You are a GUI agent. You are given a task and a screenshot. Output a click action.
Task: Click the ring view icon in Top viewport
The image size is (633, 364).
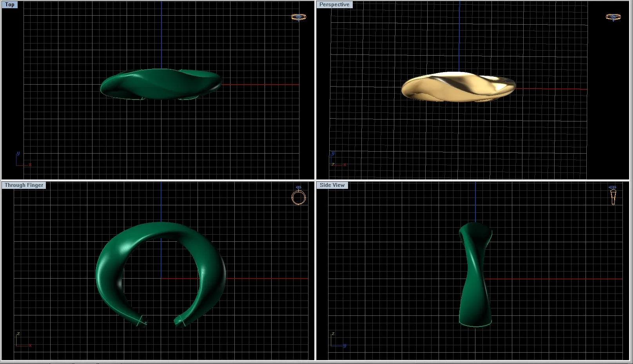point(298,17)
